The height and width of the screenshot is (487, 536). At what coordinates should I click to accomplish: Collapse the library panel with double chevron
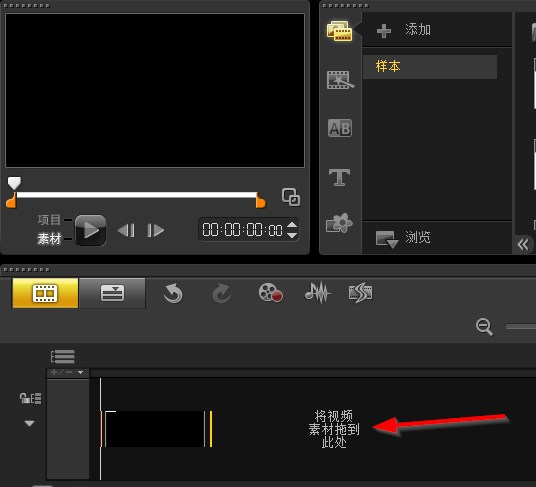pos(523,245)
